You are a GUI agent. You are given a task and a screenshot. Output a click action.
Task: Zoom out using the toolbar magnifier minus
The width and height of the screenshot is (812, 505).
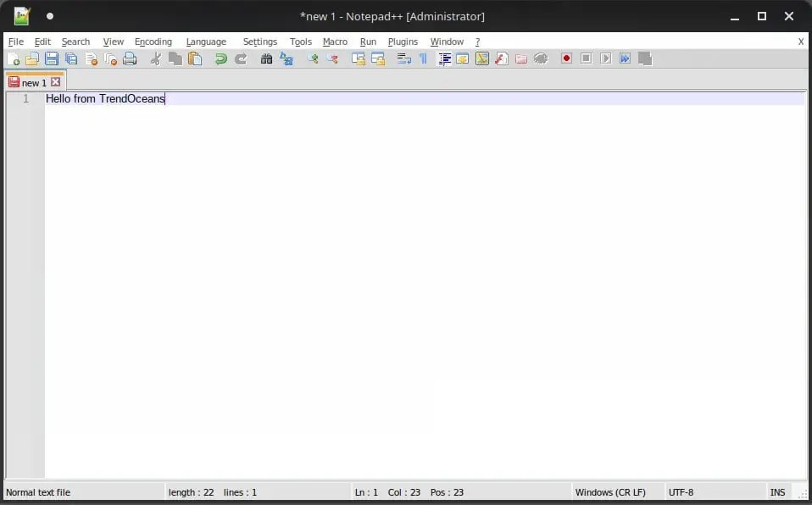pyautogui.click(x=332, y=58)
